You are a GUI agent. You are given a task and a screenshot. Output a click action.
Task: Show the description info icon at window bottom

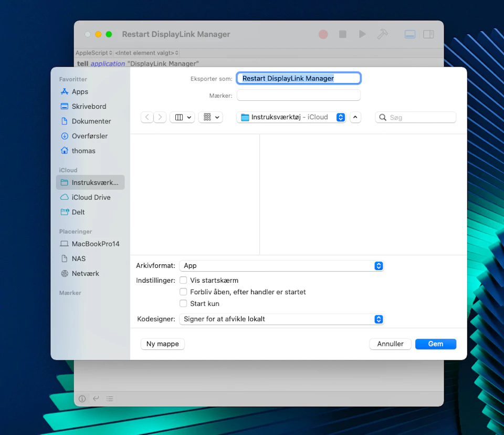82,399
